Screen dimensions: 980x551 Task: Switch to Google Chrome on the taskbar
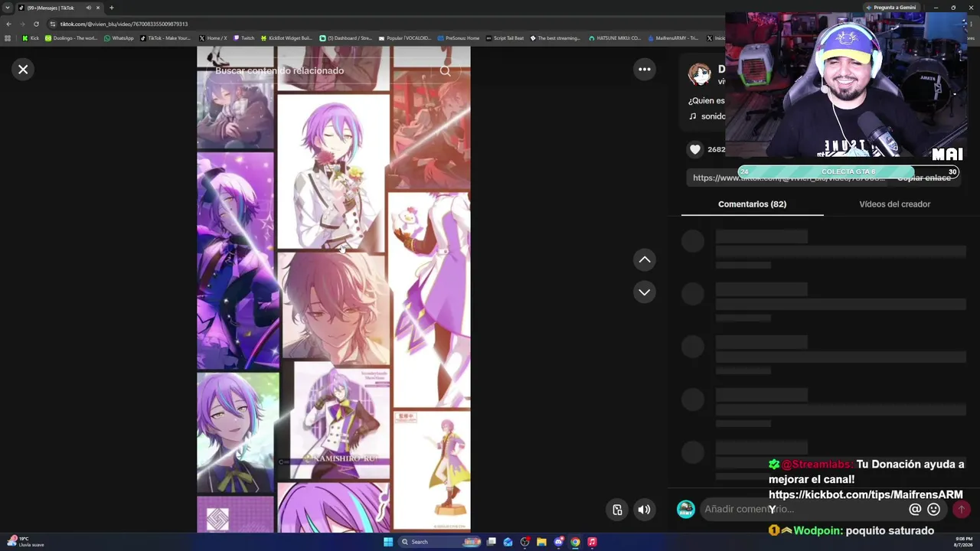coord(575,542)
